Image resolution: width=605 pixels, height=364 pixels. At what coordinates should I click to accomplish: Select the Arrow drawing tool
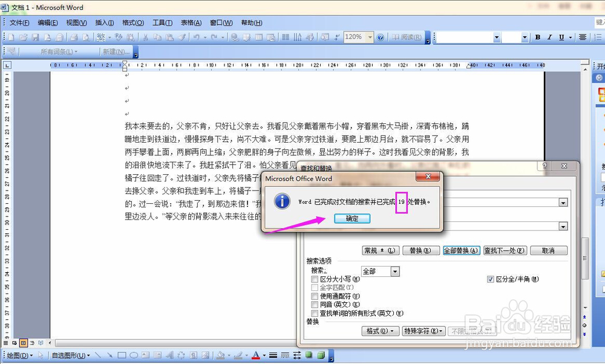coord(110,355)
